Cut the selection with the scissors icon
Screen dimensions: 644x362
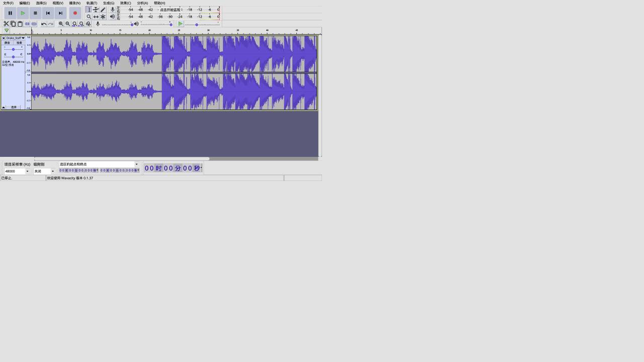point(6,24)
